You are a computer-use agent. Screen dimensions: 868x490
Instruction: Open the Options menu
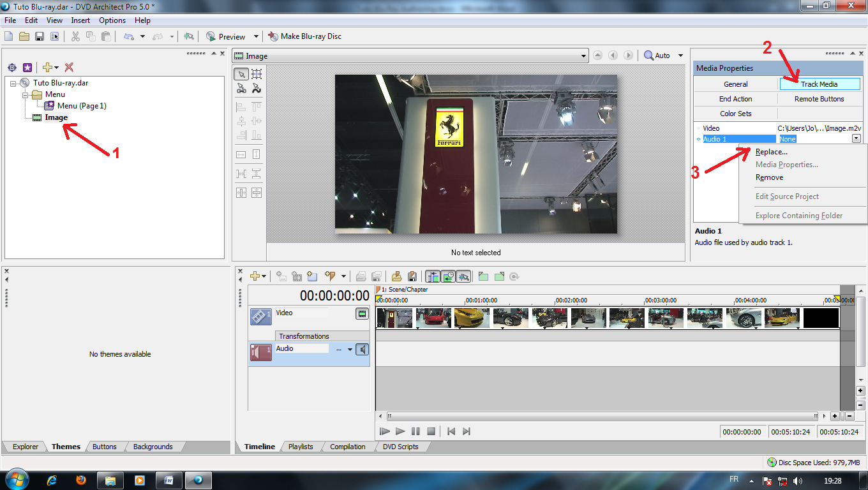coord(112,20)
